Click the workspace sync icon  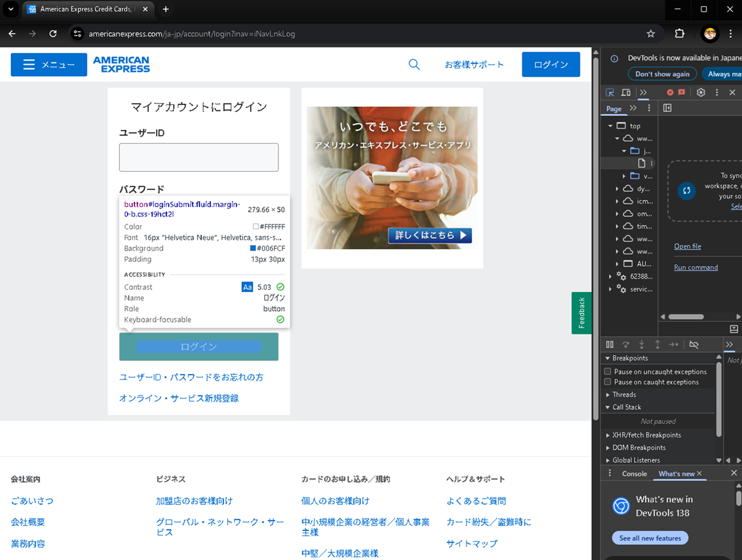pos(687,190)
